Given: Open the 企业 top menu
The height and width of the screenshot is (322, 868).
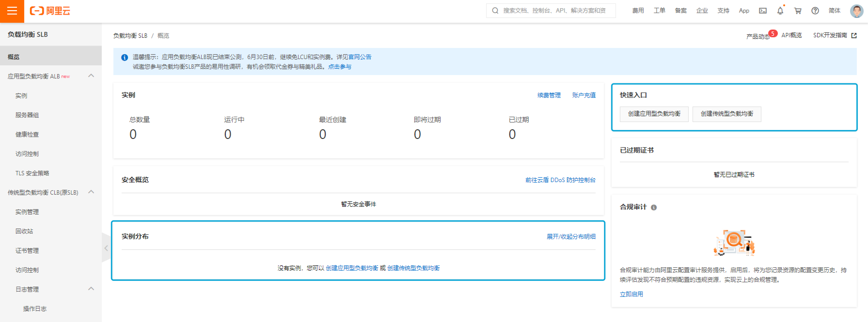Looking at the screenshot, I should pos(702,11).
